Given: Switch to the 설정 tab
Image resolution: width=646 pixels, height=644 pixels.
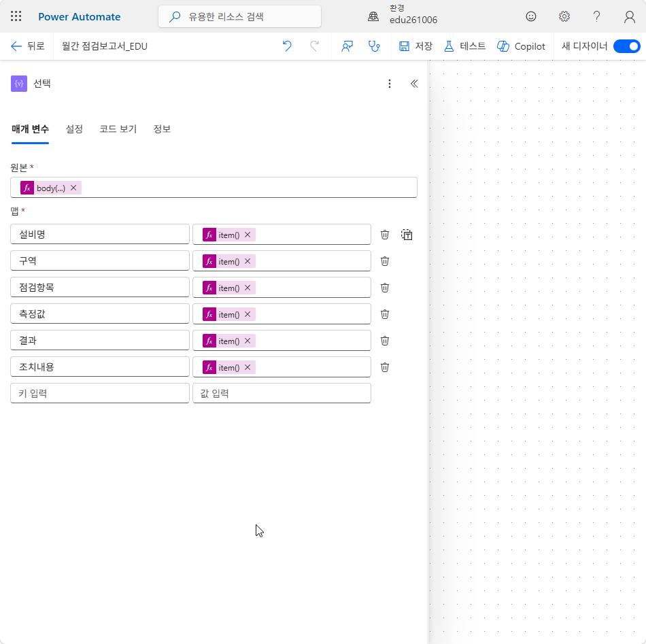Looking at the screenshot, I should coord(74,129).
